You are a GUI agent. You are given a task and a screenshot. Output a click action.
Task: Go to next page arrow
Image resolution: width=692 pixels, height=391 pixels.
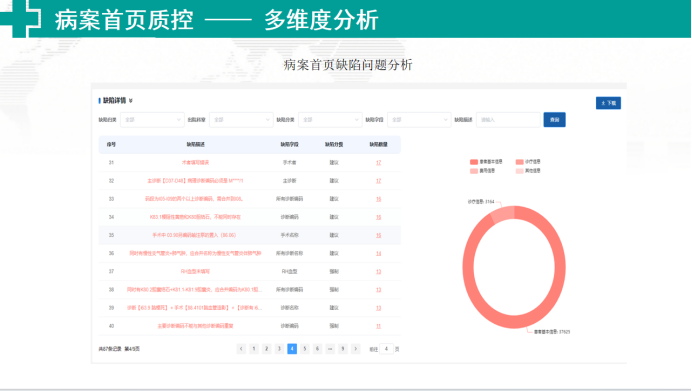[x=355, y=349]
